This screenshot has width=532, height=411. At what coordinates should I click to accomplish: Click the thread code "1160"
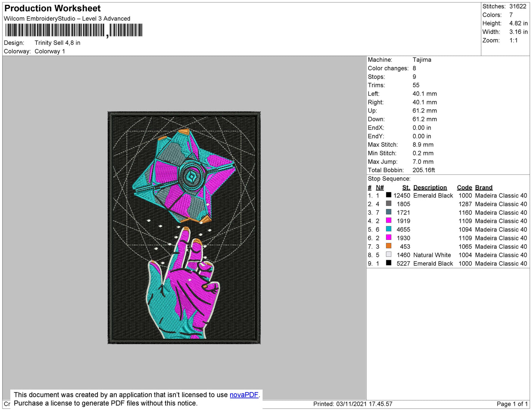[465, 212]
